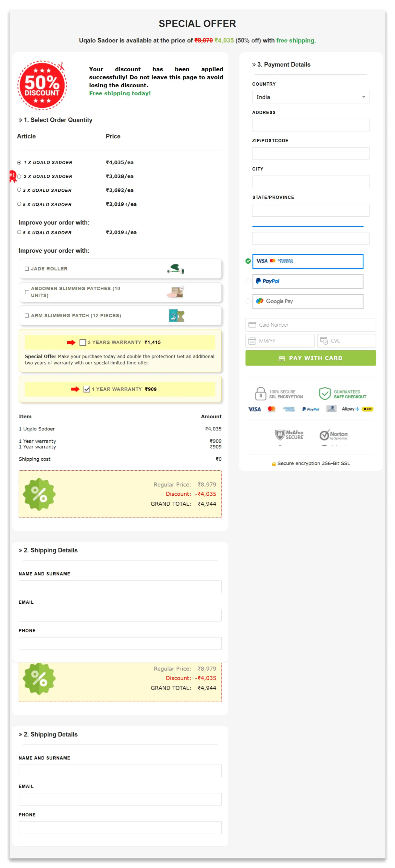Screen dimensions: 395x868
Task: Click the Alipay logo in trust badges
Action: click(x=350, y=409)
